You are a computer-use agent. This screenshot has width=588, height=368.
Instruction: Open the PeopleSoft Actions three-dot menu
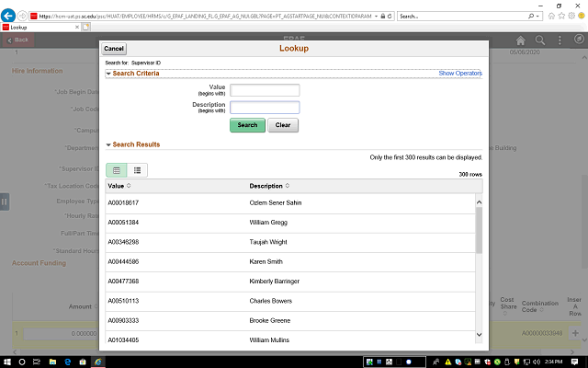coord(560,40)
